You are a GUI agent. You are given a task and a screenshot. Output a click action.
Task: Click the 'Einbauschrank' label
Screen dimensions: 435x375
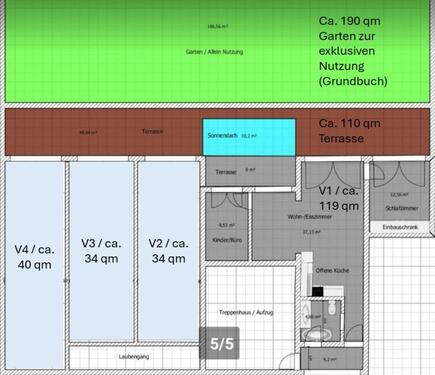coord(400,227)
